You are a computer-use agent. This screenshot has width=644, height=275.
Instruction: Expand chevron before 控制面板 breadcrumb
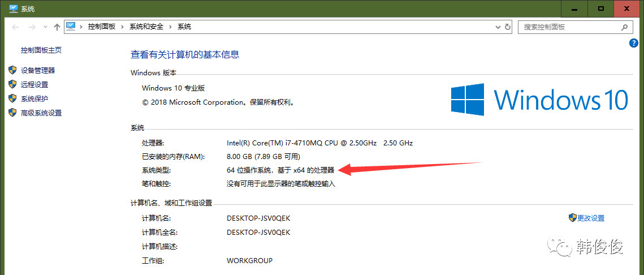[x=81, y=27]
